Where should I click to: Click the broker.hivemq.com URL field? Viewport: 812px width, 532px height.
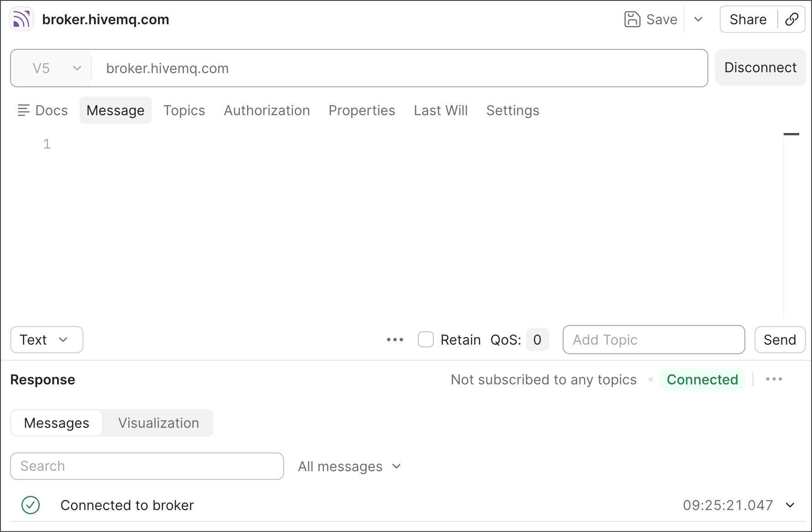click(400, 68)
